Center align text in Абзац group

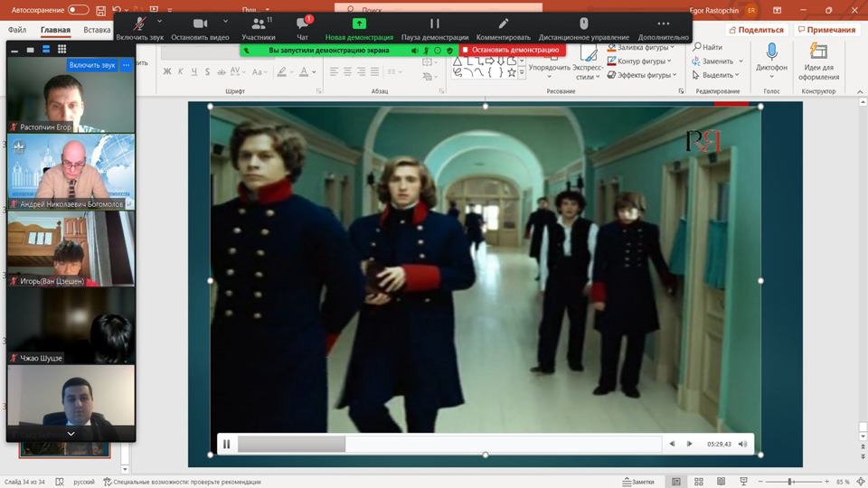347,71
